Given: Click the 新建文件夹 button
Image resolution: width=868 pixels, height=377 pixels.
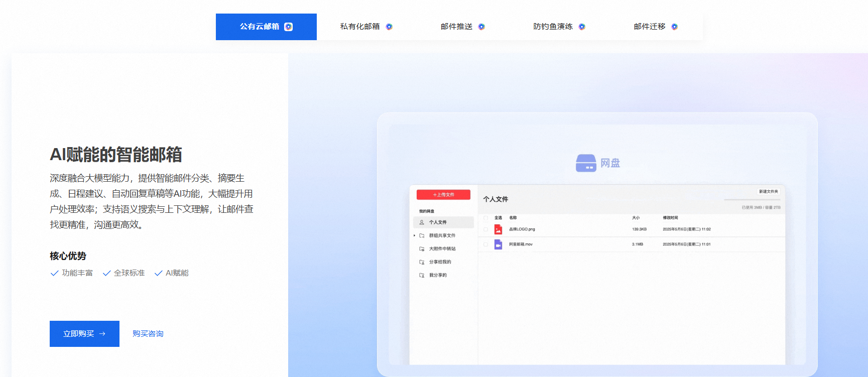Looking at the screenshot, I should [769, 192].
